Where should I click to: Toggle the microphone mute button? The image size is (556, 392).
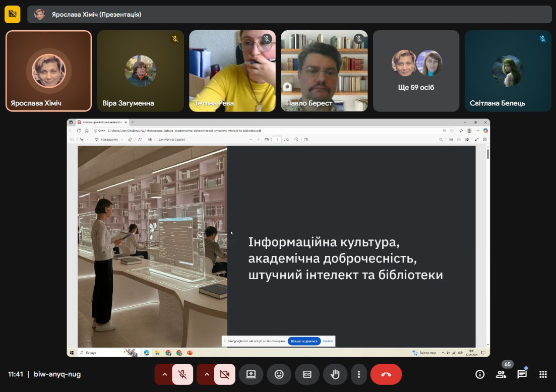click(x=182, y=374)
